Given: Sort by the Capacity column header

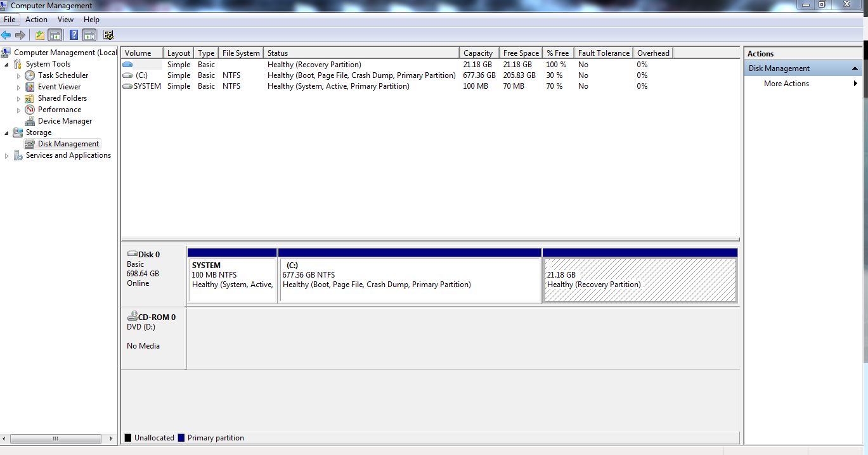Looking at the screenshot, I should [479, 53].
